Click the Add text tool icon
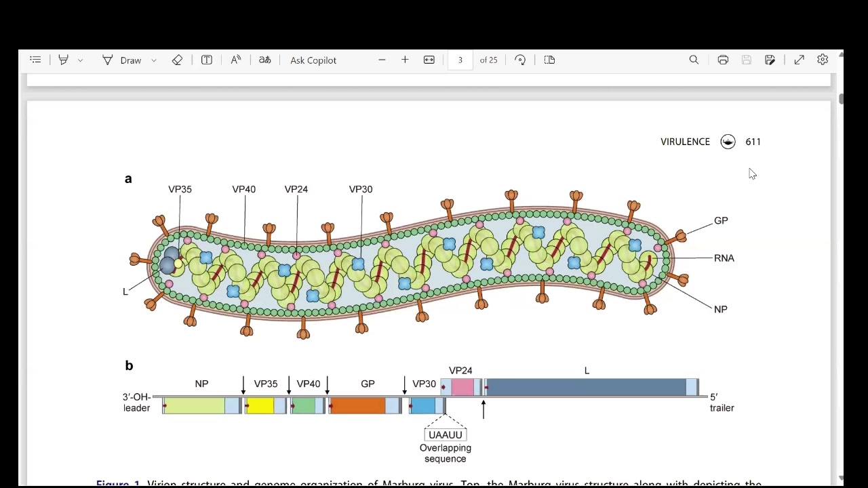Screen dimensions: 868x488 [207, 60]
